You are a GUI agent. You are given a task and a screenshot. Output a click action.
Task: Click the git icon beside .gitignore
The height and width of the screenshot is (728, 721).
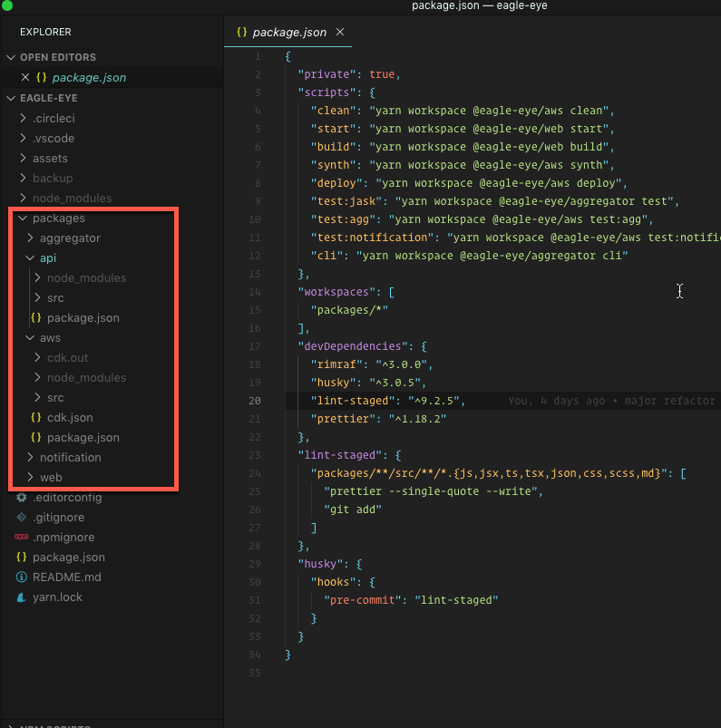point(22,517)
